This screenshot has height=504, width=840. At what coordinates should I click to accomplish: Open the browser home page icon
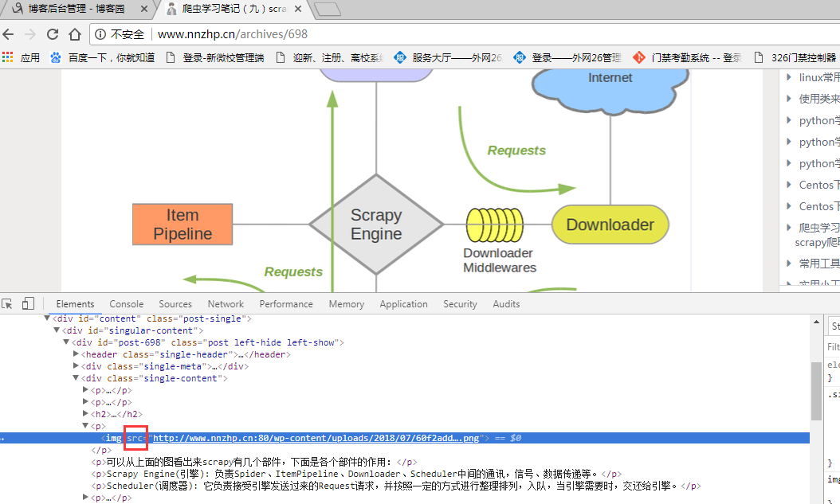pyautogui.click(x=75, y=34)
